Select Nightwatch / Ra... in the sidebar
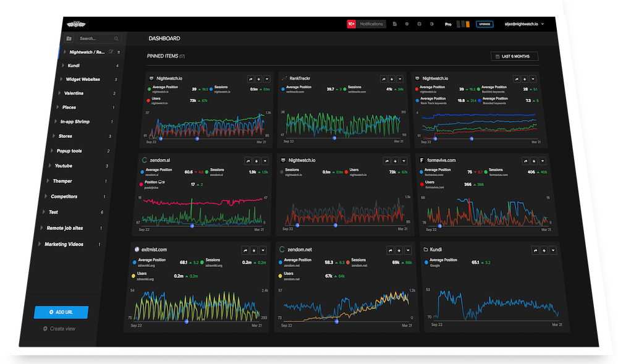 tap(87, 52)
